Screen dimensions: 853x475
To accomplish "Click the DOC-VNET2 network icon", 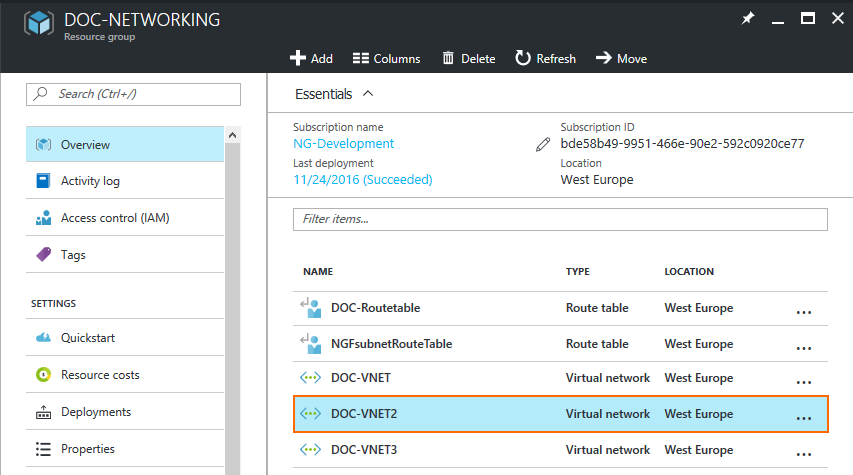I will coord(311,414).
